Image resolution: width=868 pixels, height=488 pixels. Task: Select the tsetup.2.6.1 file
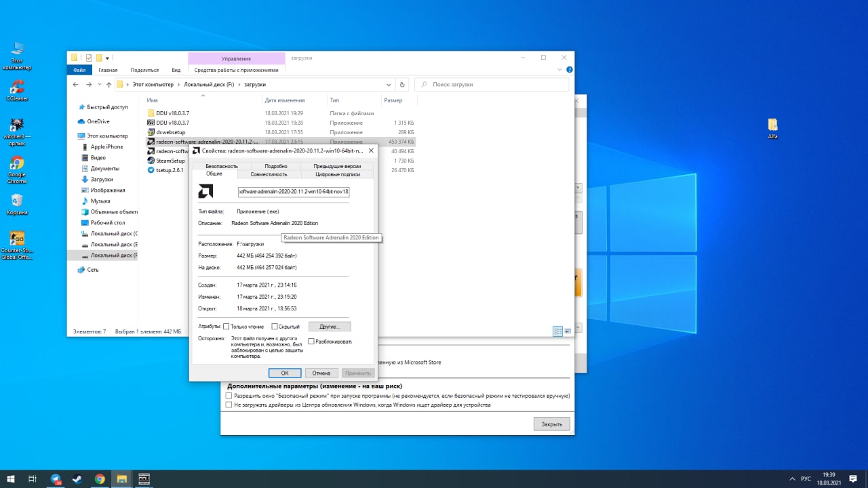click(x=170, y=170)
